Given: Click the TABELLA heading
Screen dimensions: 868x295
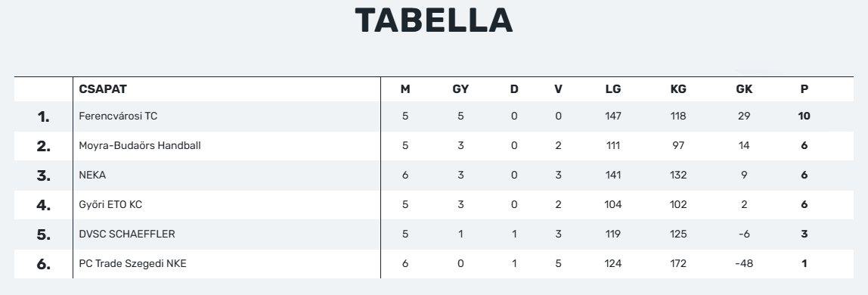Looking at the screenshot, I should click(434, 21).
